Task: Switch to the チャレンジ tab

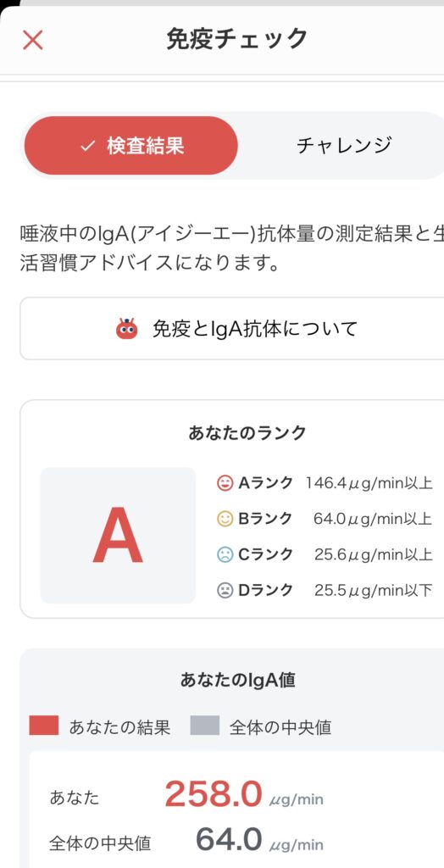Action: 343,146
